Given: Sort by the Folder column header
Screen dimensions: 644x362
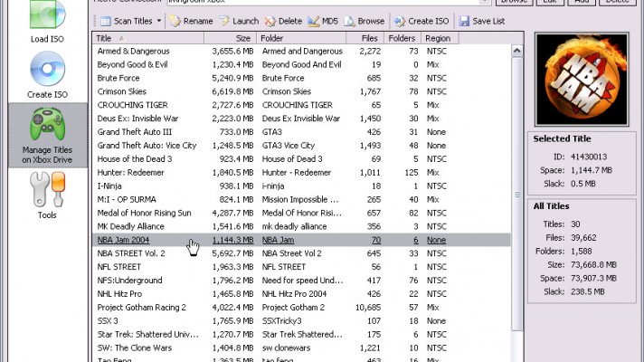Looking at the screenshot, I should pos(301,38).
